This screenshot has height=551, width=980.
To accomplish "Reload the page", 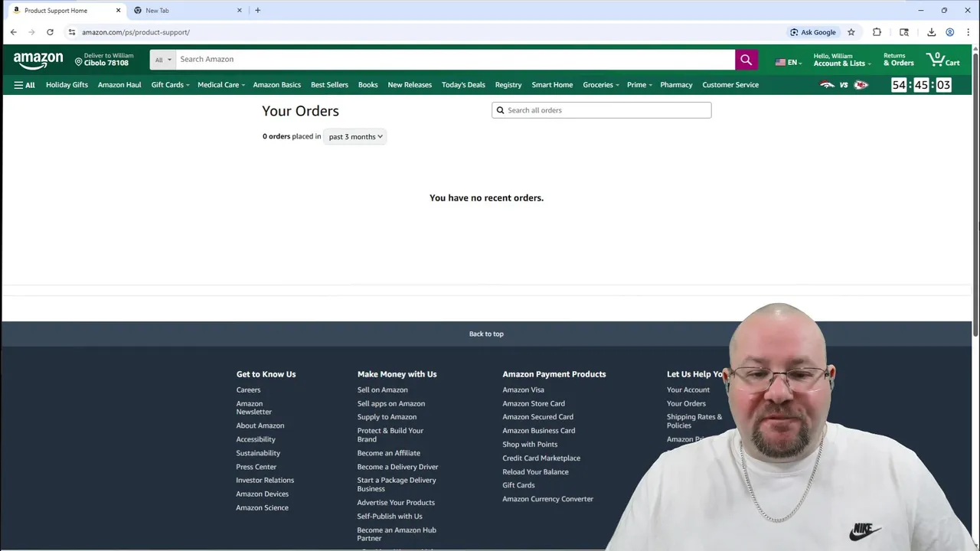I will 50,32.
